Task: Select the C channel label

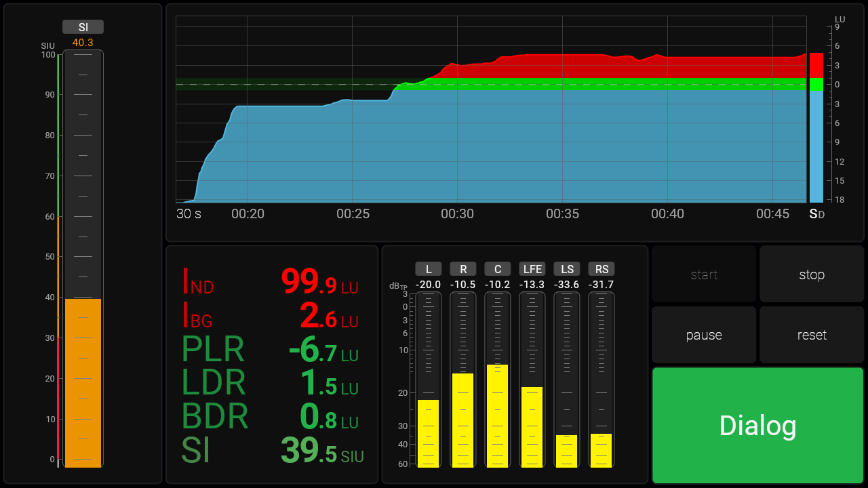Action: [x=498, y=269]
